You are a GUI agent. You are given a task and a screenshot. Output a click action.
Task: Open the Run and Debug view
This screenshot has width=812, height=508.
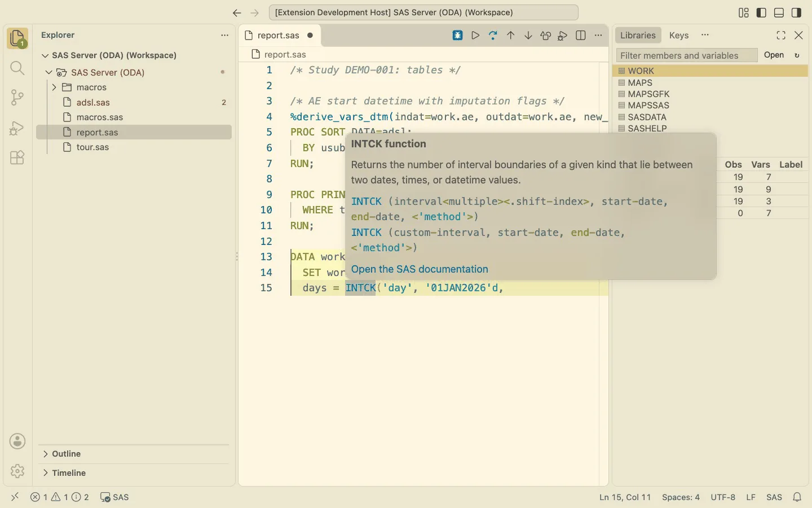[17, 128]
